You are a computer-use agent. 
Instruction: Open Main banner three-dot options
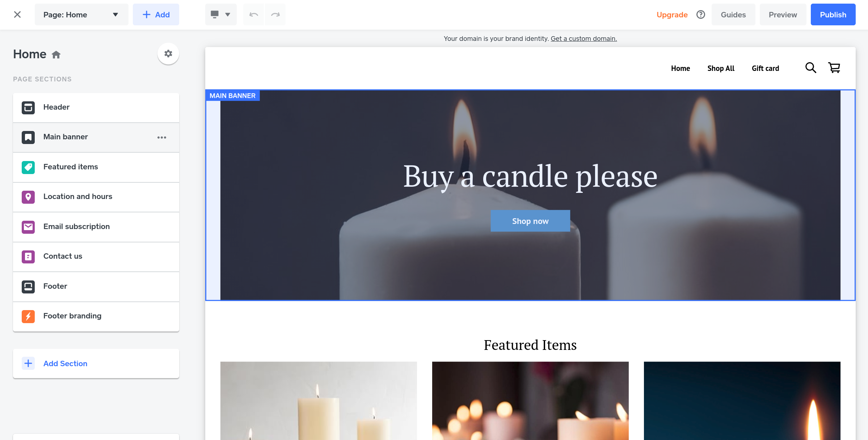pyautogui.click(x=162, y=137)
